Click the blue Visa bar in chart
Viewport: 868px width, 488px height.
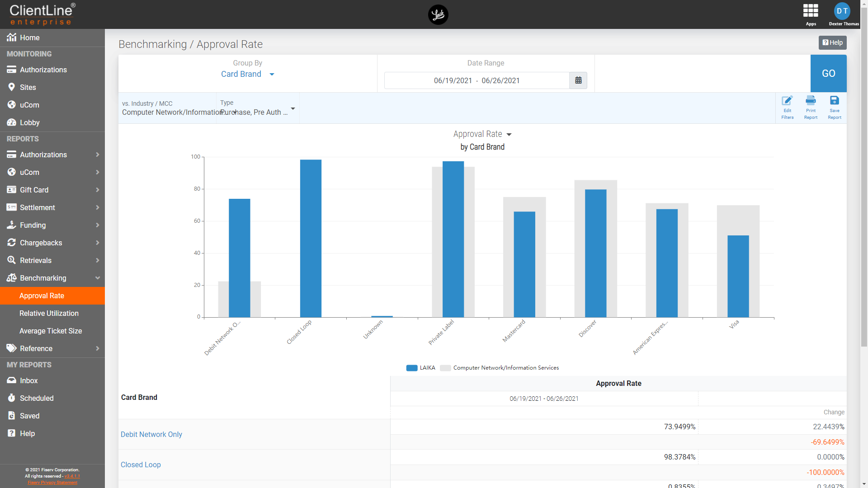tap(738, 276)
